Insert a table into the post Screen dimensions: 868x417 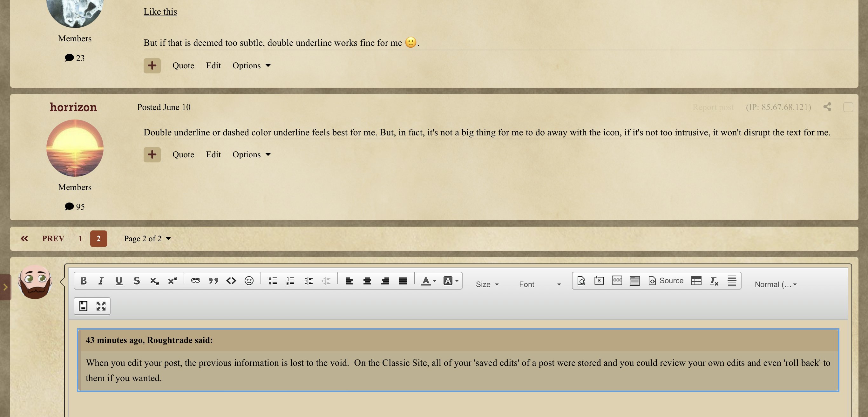pyautogui.click(x=696, y=280)
